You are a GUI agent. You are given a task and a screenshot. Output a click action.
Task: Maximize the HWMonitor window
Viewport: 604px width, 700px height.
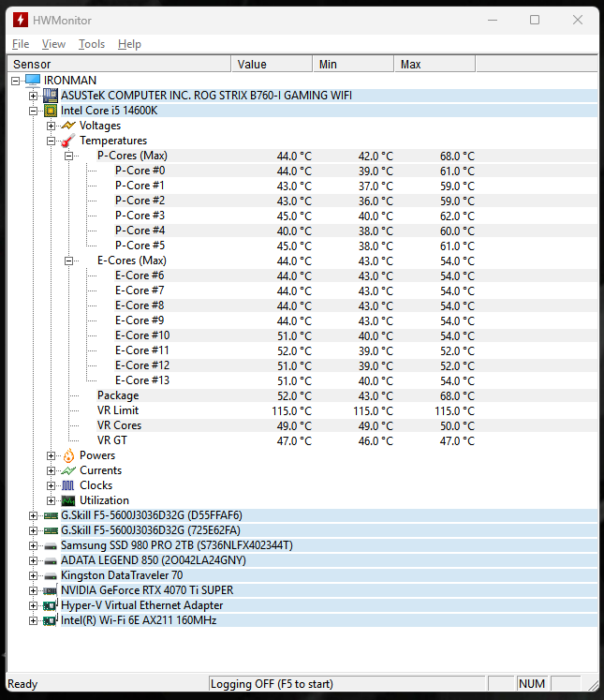[535, 20]
